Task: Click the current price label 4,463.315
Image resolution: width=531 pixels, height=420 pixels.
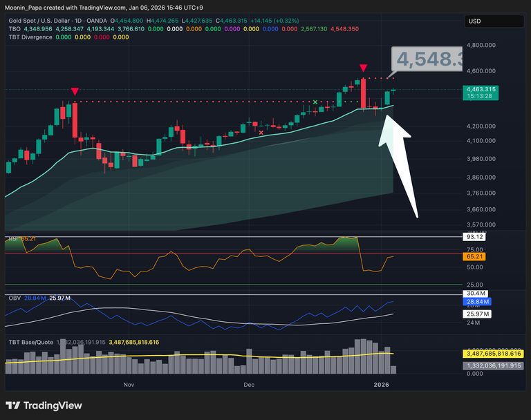Action: [x=479, y=90]
